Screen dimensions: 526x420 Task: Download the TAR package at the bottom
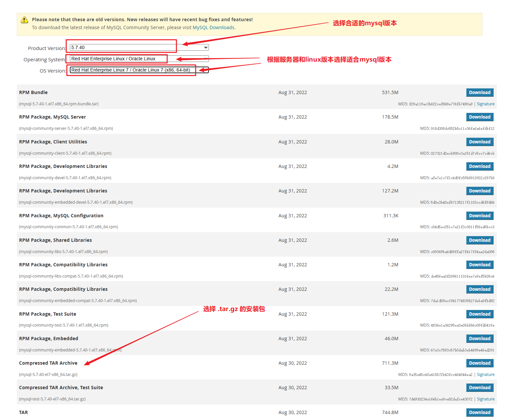(x=480, y=412)
